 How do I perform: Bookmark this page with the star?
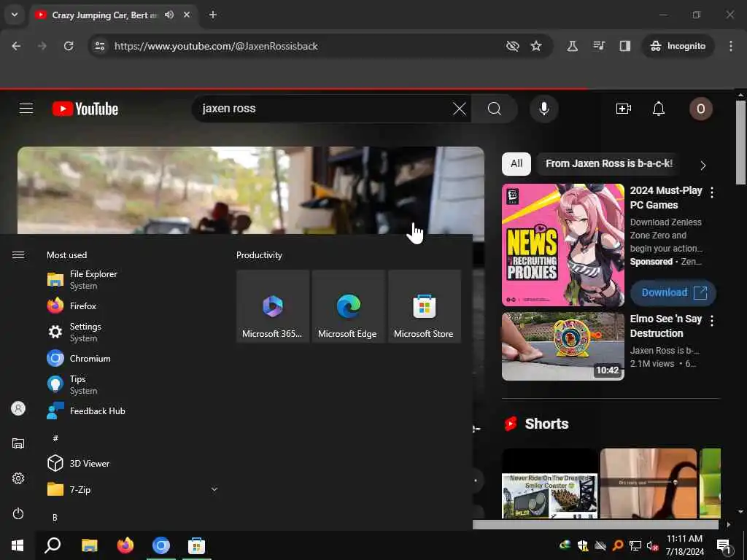click(536, 46)
